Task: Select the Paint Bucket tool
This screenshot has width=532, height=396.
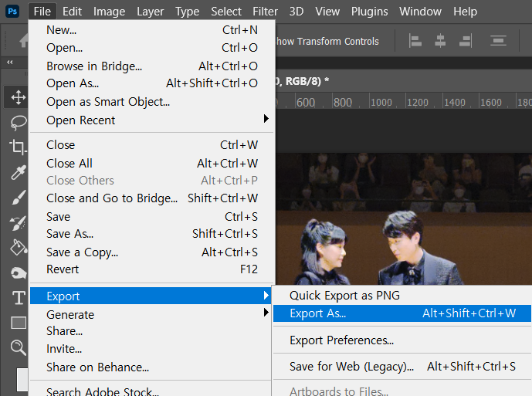Action: [x=19, y=247]
